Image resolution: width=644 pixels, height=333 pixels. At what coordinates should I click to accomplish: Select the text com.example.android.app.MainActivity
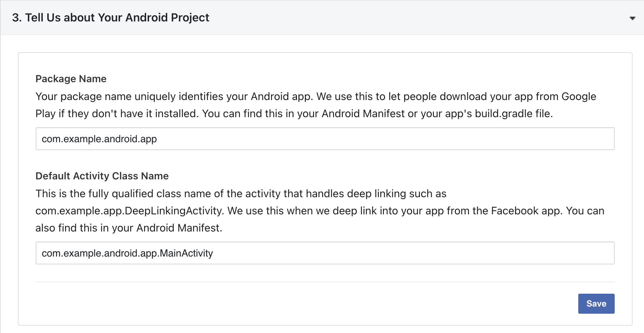point(127,253)
